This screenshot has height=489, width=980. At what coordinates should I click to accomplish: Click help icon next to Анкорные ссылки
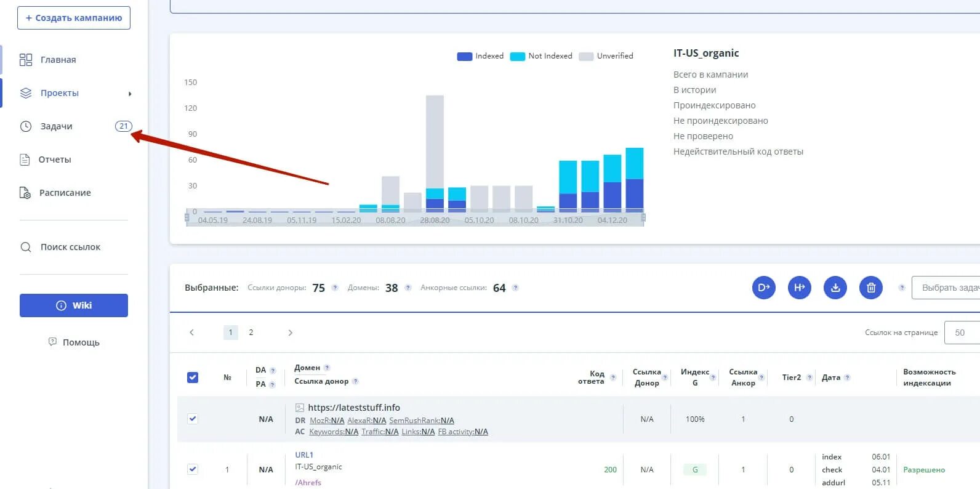(515, 288)
